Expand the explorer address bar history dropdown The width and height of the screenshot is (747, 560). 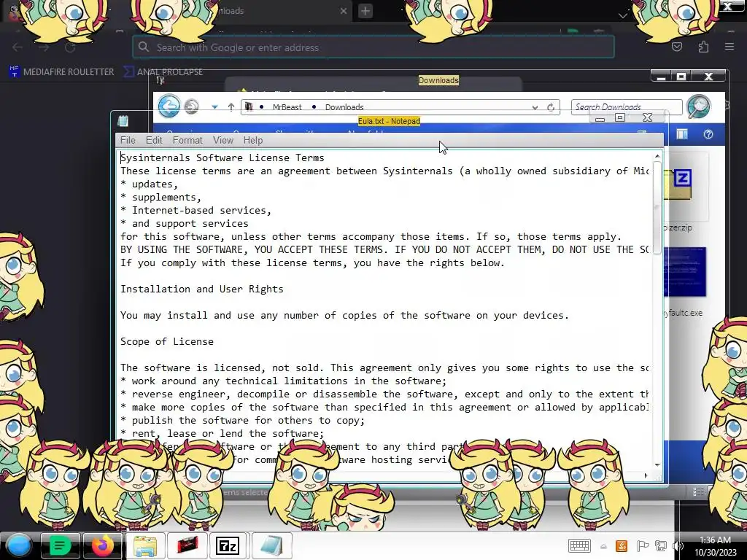[x=535, y=108]
